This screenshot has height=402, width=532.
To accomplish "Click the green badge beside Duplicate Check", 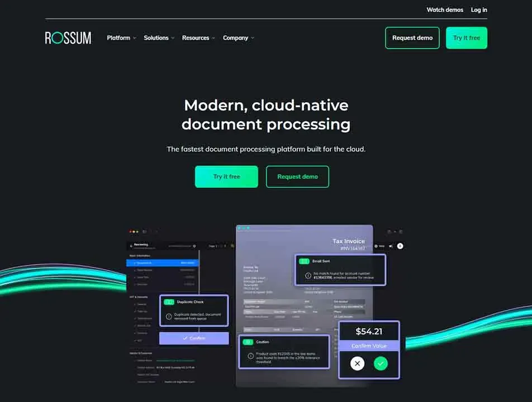I will point(169,302).
